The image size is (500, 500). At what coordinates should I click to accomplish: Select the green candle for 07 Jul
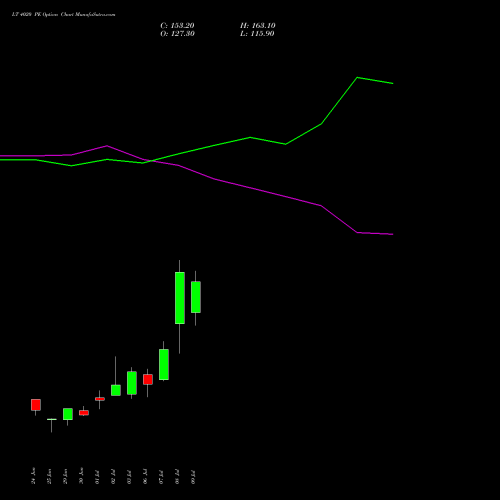tap(164, 364)
